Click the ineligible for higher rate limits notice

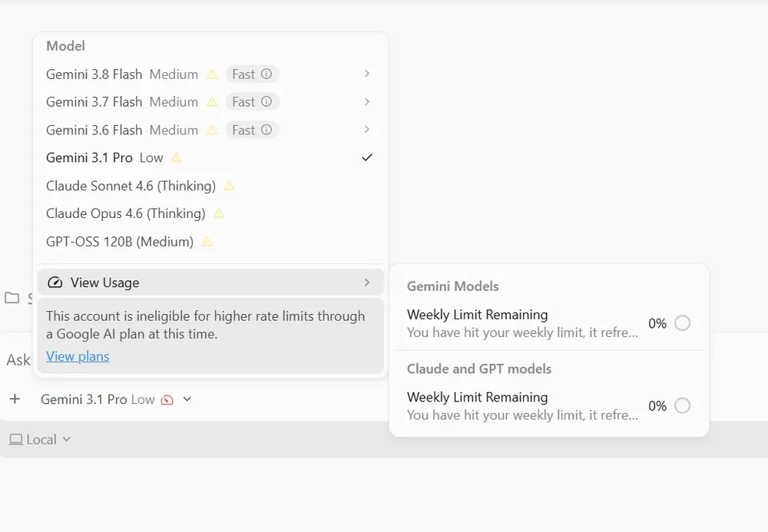click(x=205, y=325)
